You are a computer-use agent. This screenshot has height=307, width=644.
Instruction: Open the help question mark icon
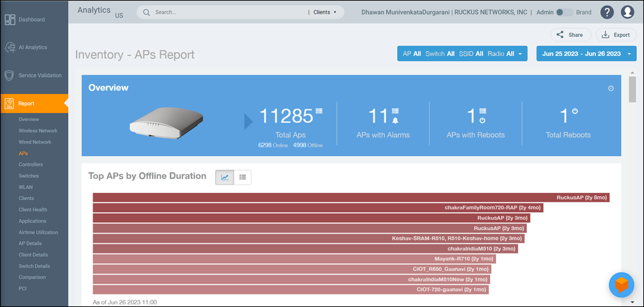pos(607,12)
